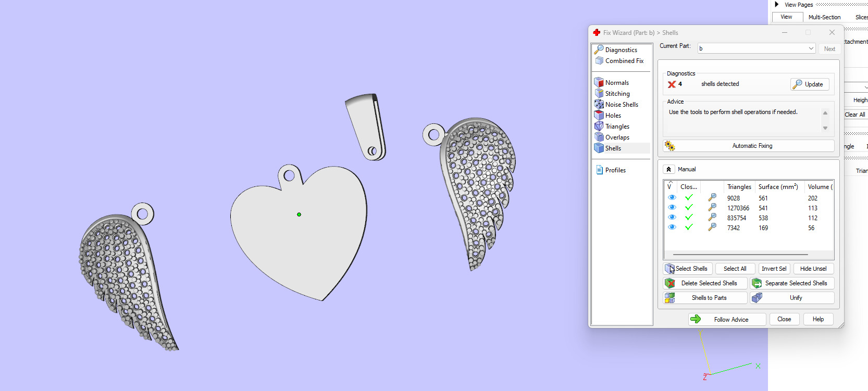Click the Fix Wizard red cross title icon

coord(597,32)
